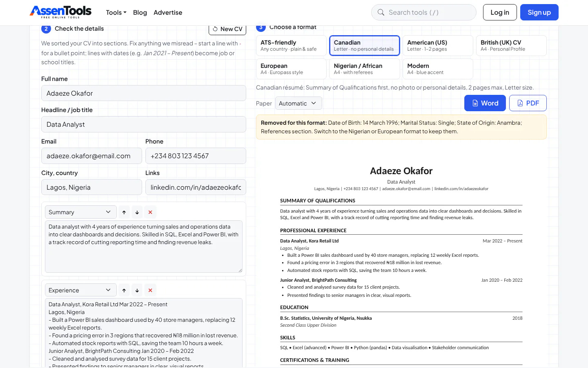Select the Modern blue accent format
The width and height of the screenshot is (588, 368).
pyautogui.click(x=438, y=69)
